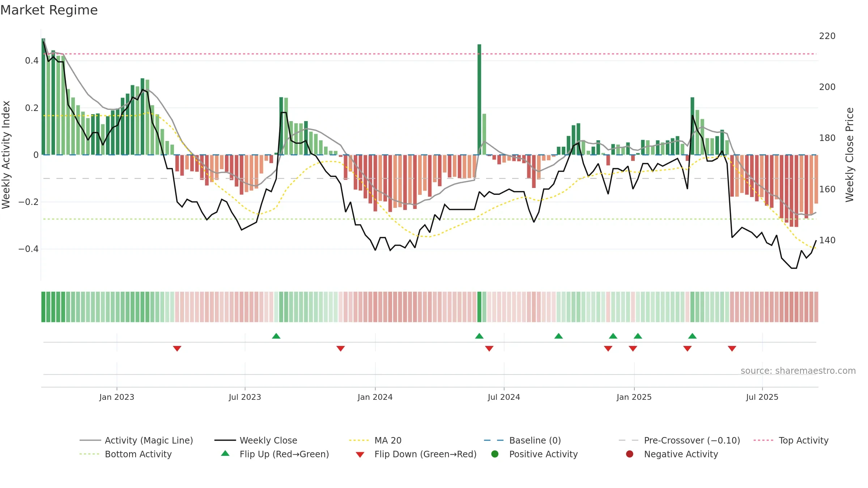Click the Jan 2025 x-axis label
Image resolution: width=868 pixels, height=488 pixels.
point(634,397)
